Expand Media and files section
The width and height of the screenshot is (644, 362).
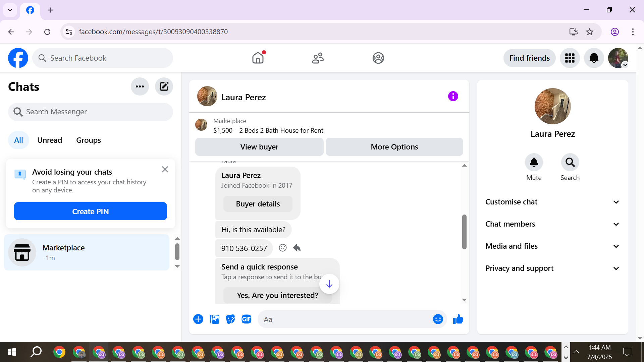click(x=552, y=246)
